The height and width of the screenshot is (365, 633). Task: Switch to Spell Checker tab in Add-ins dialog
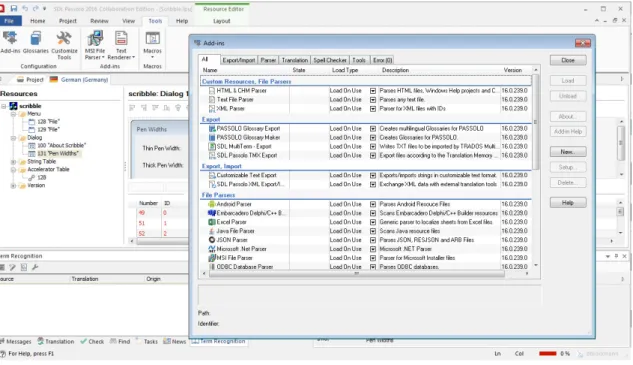tap(330, 60)
